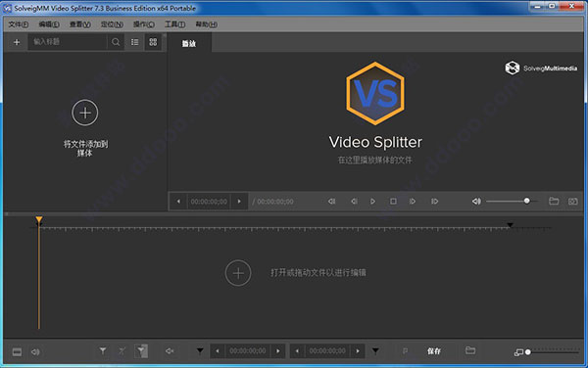Screen dimensions: 588x368
Task: Decrease fragment start time with left arrow
Action: 218,351
